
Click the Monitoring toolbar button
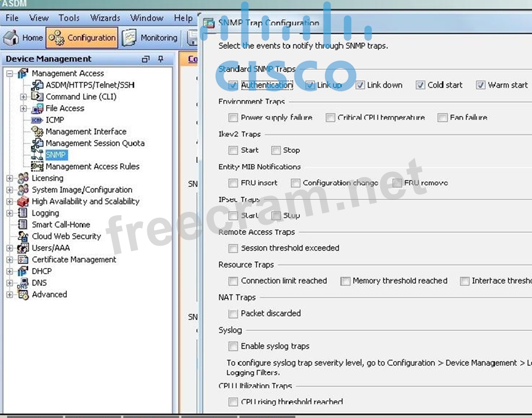click(x=150, y=38)
